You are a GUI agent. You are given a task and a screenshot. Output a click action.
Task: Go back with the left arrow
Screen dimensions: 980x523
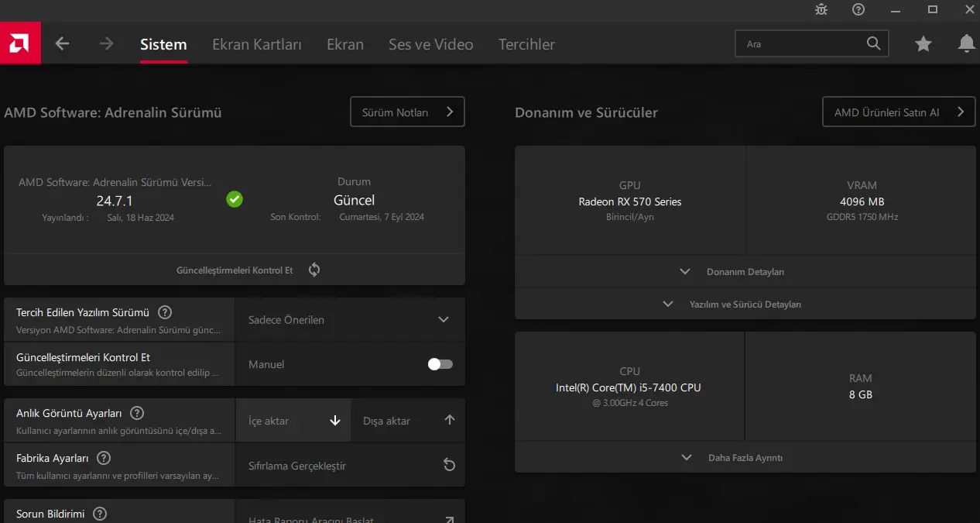pyautogui.click(x=63, y=44)
